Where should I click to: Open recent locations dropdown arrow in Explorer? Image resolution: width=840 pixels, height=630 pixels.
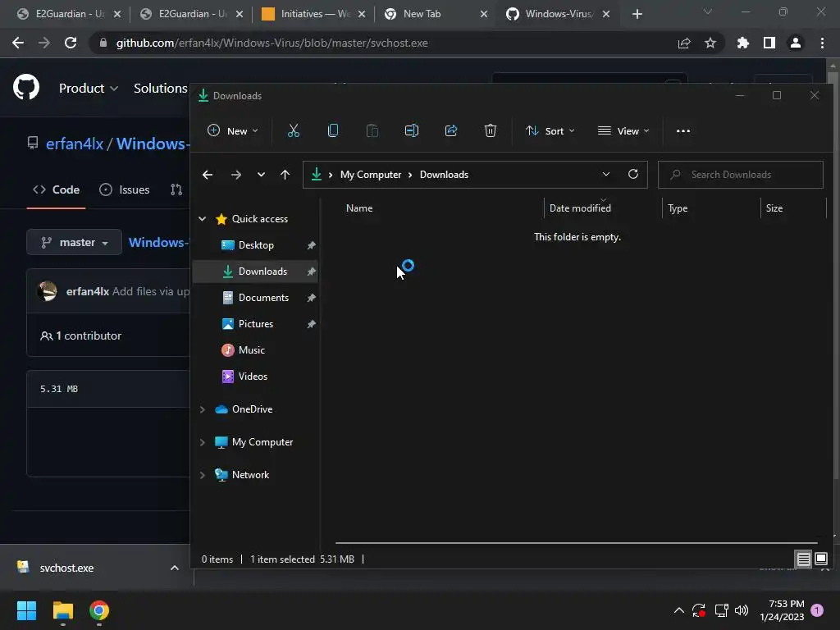[x=261, y=175]
